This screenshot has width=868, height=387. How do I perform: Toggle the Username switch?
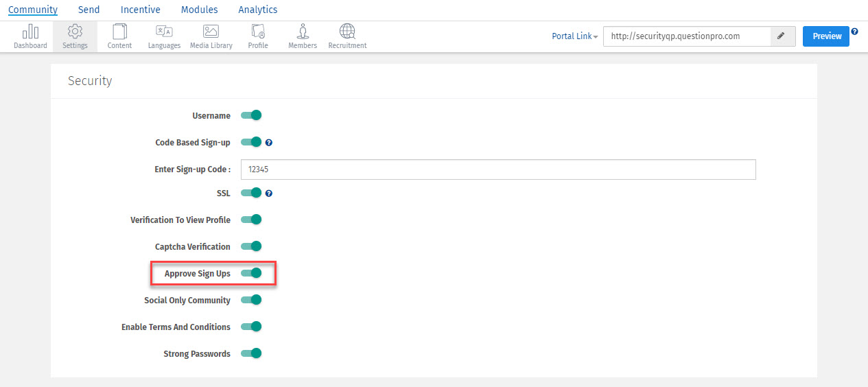coord(252,115)
